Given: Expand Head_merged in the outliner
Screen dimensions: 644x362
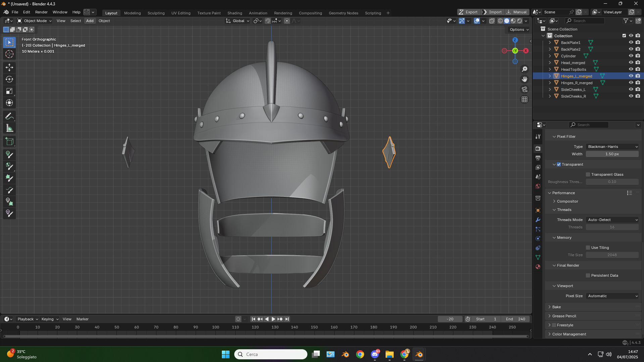Looking at the screenshot, I should (x=550, y=63).
